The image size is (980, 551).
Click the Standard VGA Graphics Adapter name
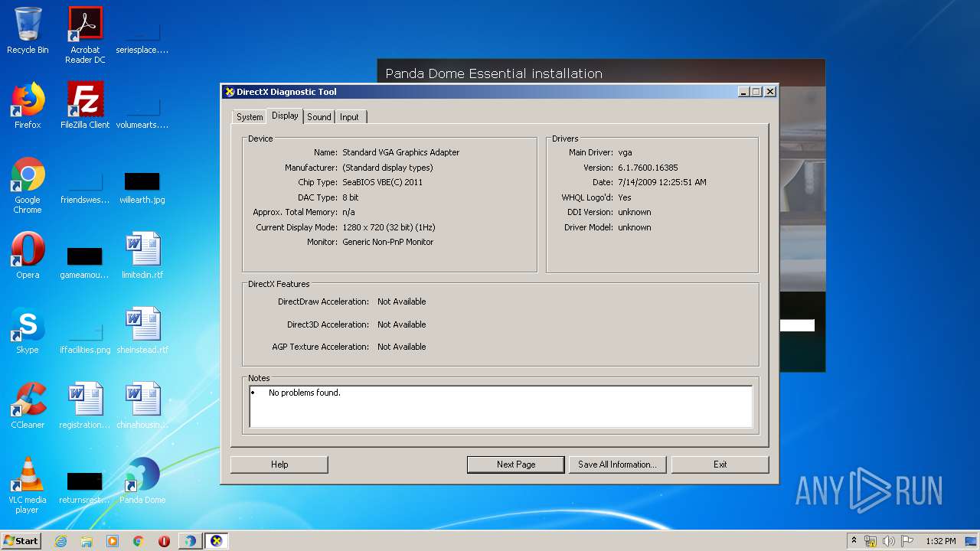click(400, 152)
